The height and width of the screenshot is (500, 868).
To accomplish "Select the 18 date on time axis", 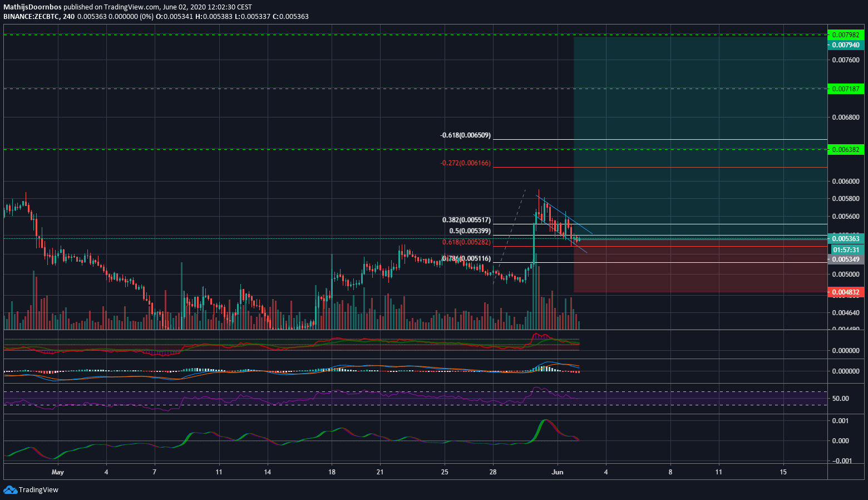I will click(x=332, y=472).
